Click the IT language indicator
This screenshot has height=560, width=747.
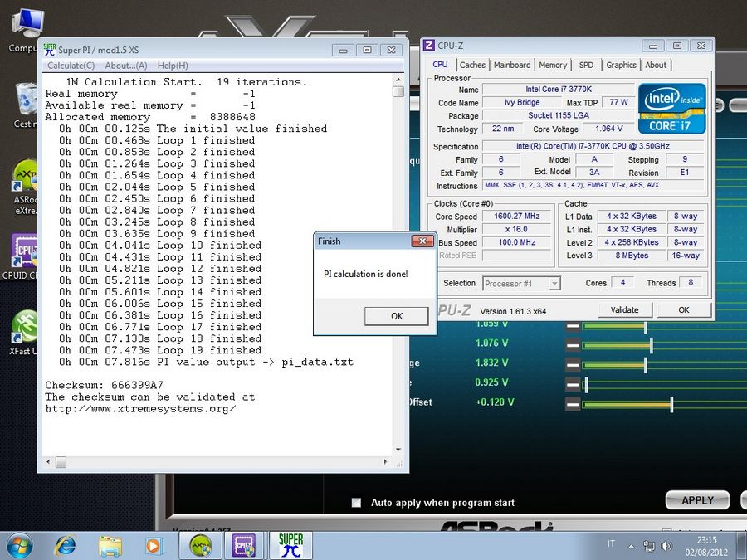[611, 543]
